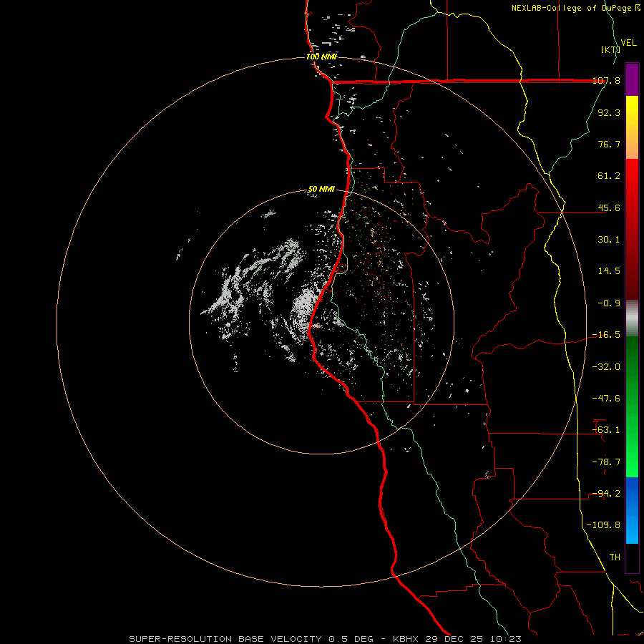Click the 50 NMI range ring label
644x644 pixels.
click(321, 190)
